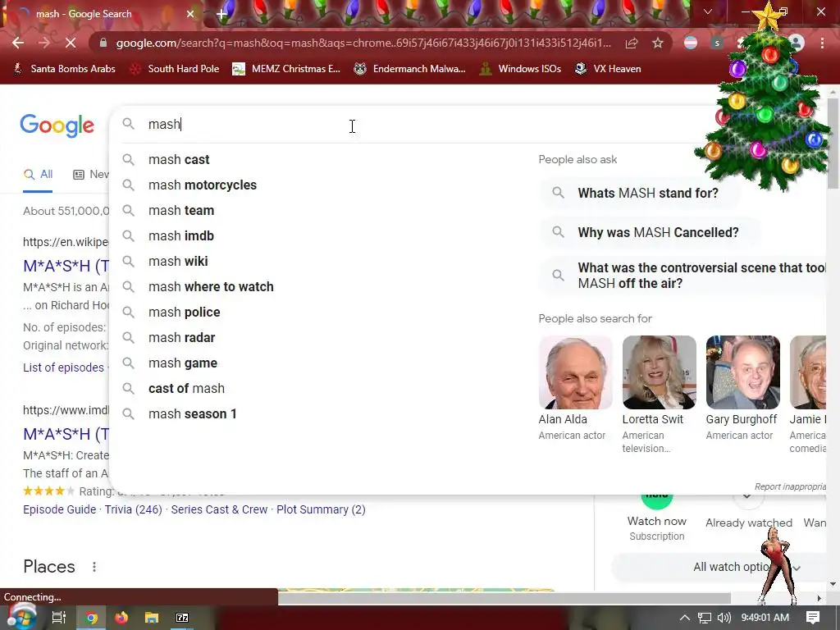Open Task View on the taskbar
This screenshot has height=630, width=840.
(59, 618)
